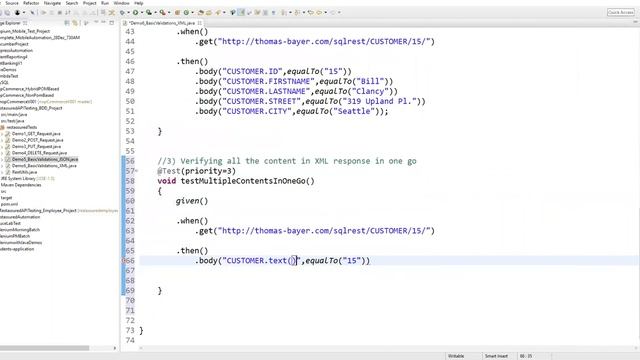
Task: Select restassuredTests package in tree
Action: [x=22, y=127]
